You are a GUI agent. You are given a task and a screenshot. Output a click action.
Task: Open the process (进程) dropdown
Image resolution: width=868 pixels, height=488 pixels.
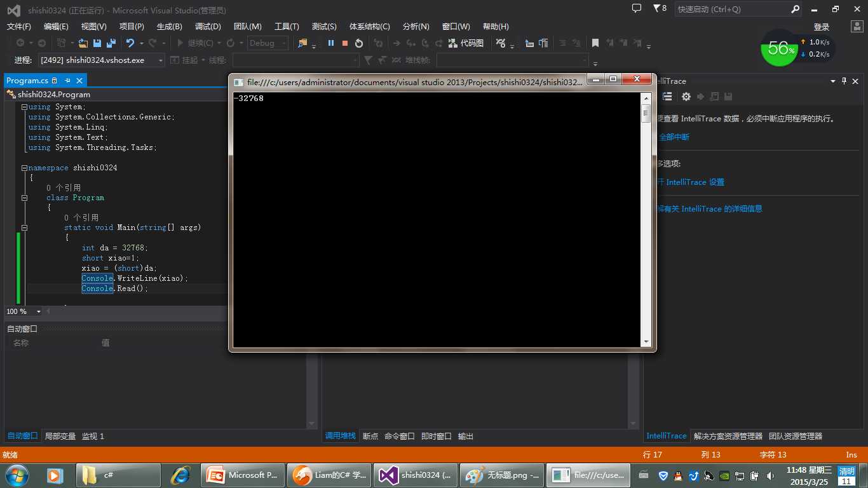pyautogui.click(x=101, y=60)
